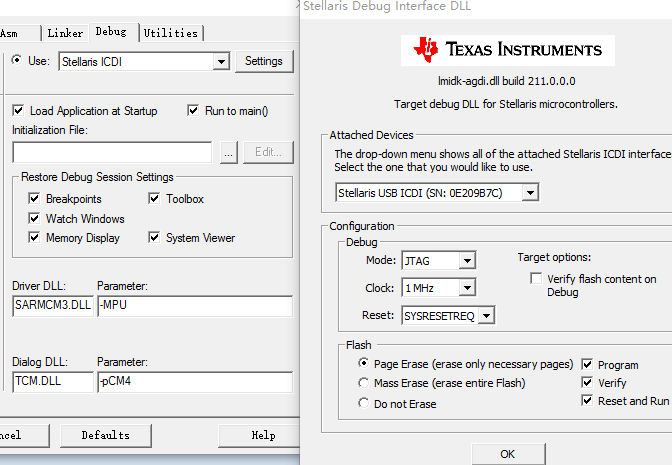
Task: Toggle Run to main() checkbox
Action: pyautogui.click(x=193, y=111)
